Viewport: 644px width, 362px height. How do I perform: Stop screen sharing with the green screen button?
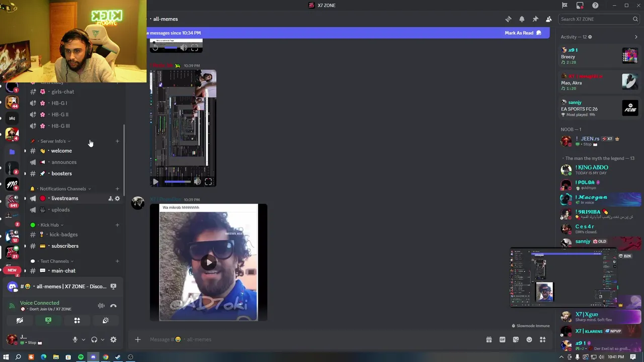48,320
